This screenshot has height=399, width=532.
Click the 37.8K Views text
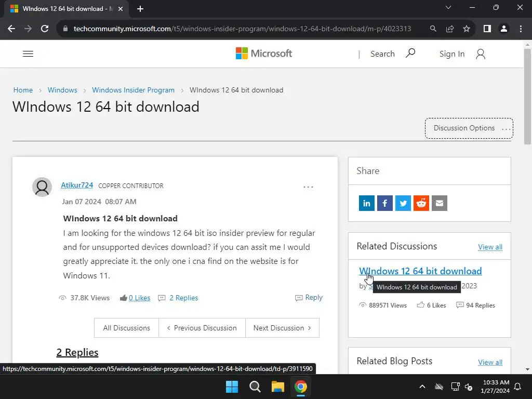click(x=90, y=298)
